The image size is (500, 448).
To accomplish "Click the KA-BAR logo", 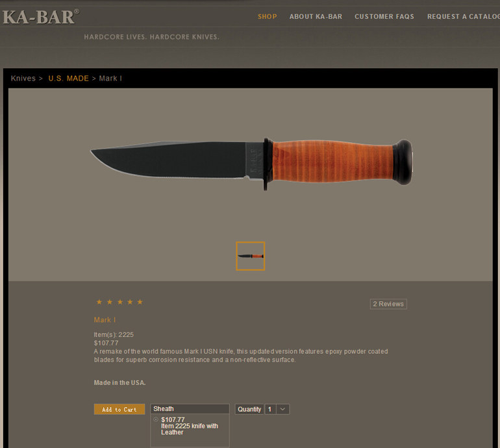I will [41, 17].
